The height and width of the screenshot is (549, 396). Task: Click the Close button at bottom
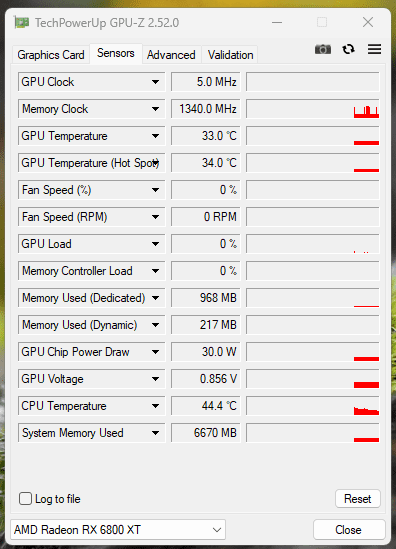pyautogui.click(x=349, y=530)
